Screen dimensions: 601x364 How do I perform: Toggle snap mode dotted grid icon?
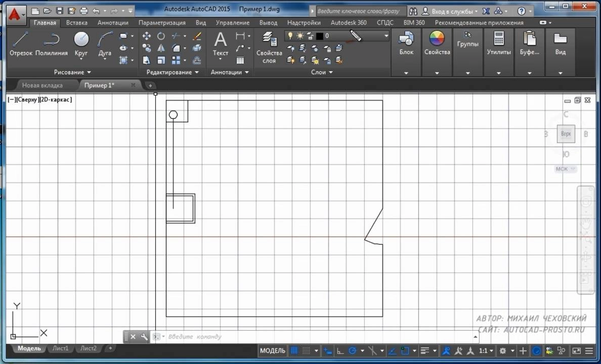pos(306,350)
